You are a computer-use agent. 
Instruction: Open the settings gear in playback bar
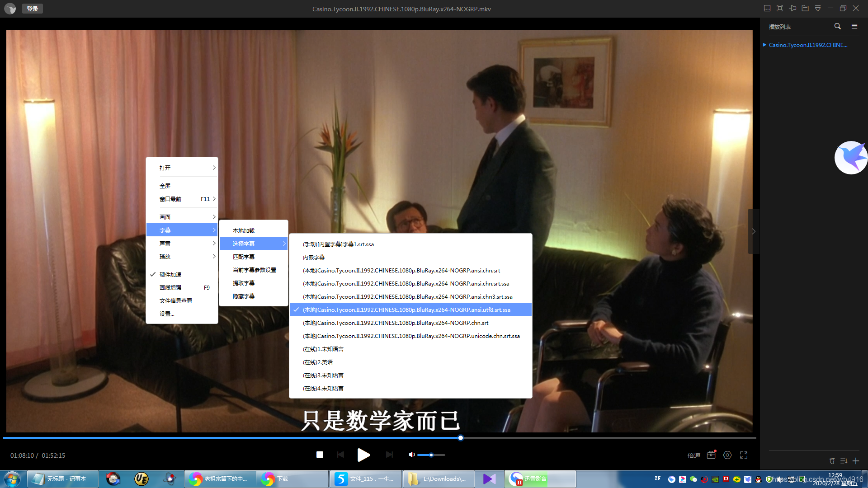pyautogui.click(x=727, y=455)
